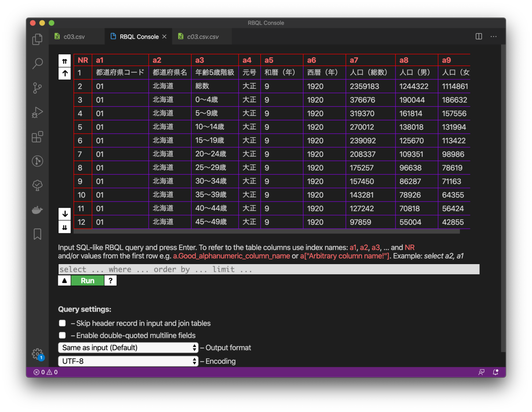Image resolution: width=532 pixels, height=412 pixels.
Task: Open the UTF-8 Encoding dropdown
Action: click(x=128, y=361)
